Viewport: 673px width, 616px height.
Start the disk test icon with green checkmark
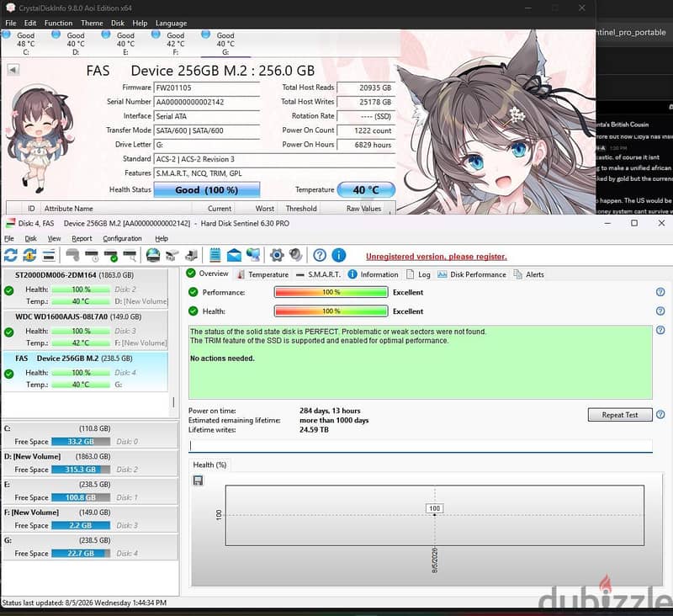pos(111,255)
